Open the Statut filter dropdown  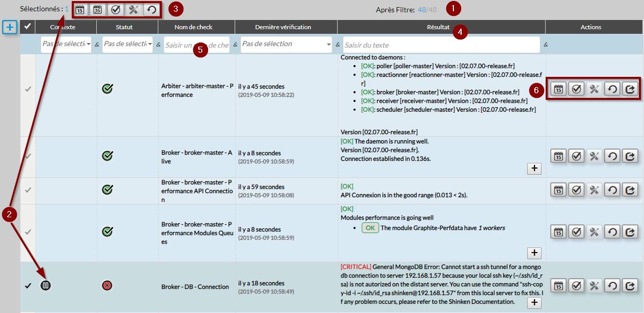(128, 45)
